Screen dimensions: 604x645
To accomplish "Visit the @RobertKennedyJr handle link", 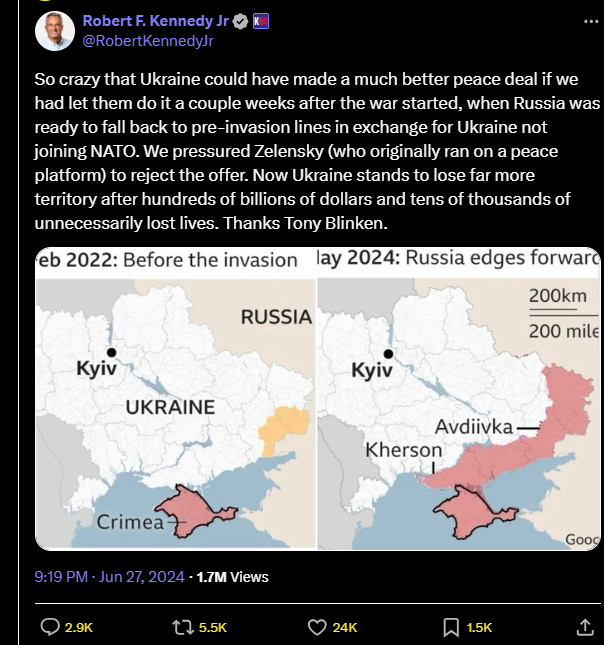I will tap(148, 41).
